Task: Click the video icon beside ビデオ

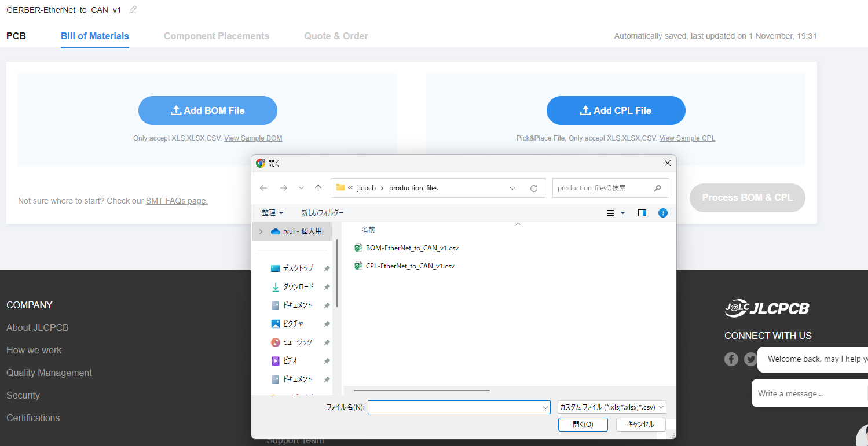Action: tap(276, 361)
